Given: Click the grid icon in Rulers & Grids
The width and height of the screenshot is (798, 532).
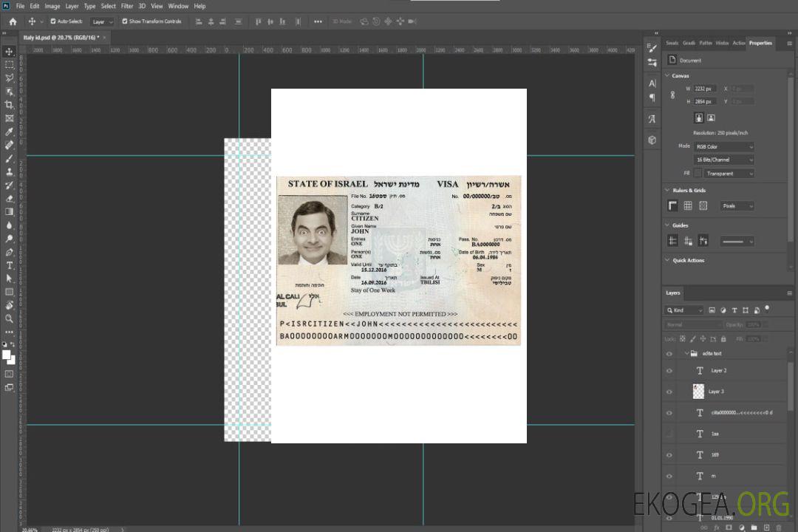Looking at the screenshot, I should (688, 205).
